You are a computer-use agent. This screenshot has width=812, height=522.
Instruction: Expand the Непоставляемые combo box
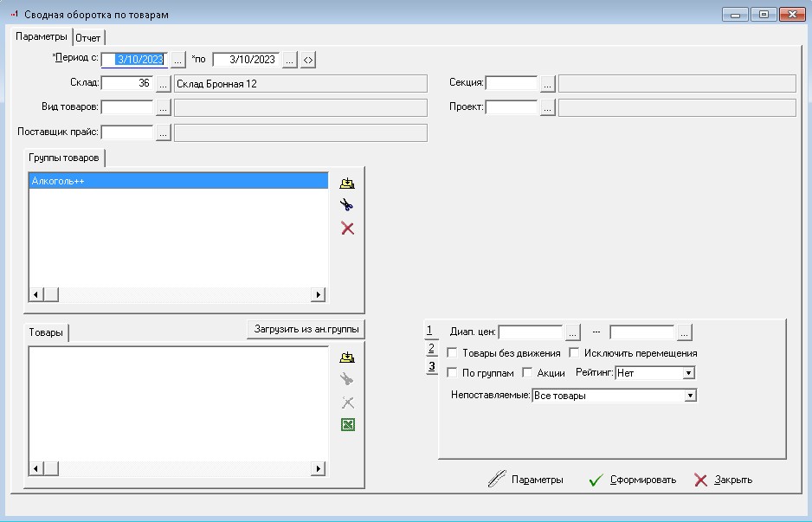(x=690, y=396)
